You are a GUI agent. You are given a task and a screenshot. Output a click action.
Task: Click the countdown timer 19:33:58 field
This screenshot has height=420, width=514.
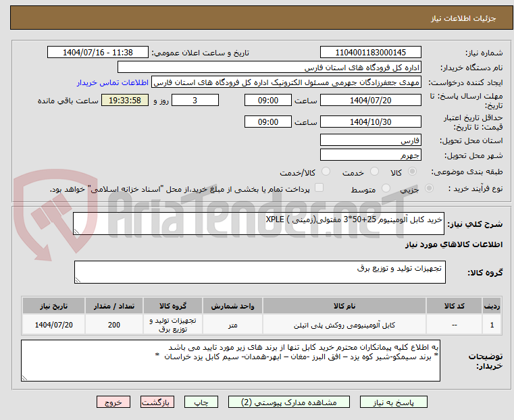[124, 100]
